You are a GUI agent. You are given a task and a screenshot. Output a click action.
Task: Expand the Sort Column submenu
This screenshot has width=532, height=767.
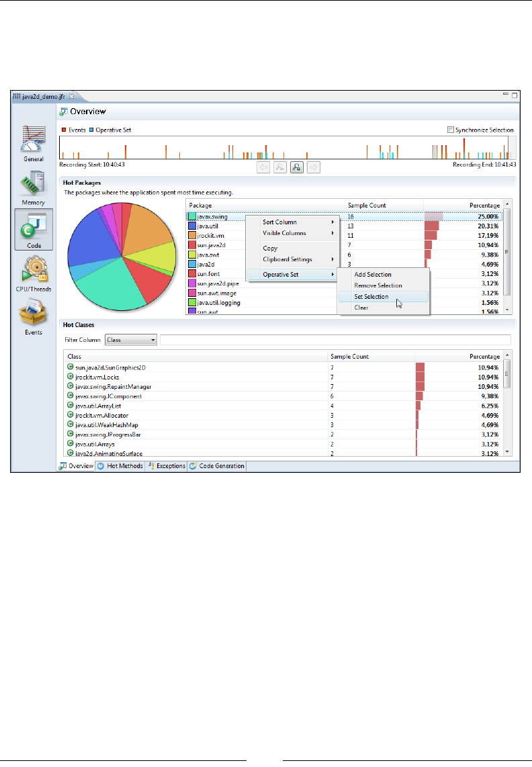point(293,222)
